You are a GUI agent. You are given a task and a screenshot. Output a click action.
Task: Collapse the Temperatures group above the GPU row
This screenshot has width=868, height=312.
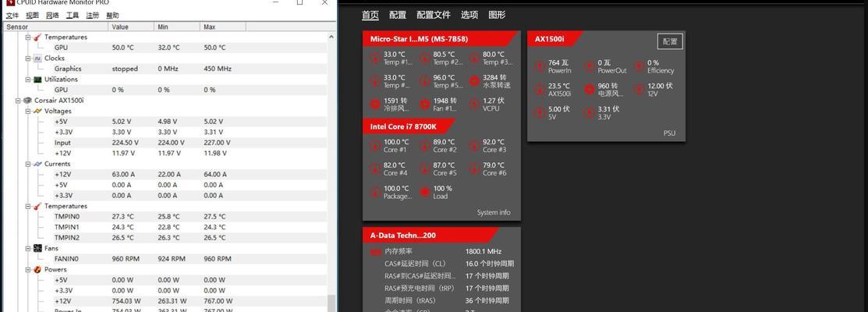[27, 37]
